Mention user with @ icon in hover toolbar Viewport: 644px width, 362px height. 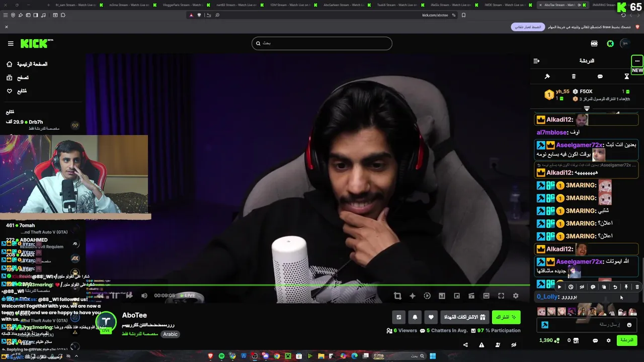593,287
